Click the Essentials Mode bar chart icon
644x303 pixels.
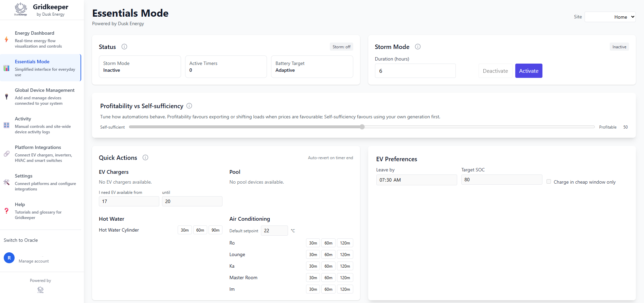point(6,68)
